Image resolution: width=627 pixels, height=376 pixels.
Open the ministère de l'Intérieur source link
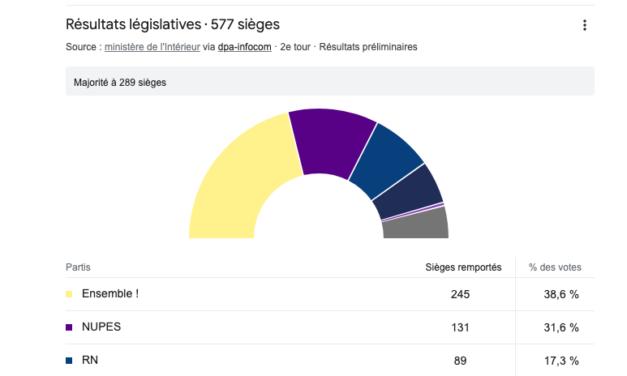pos(152,47)
